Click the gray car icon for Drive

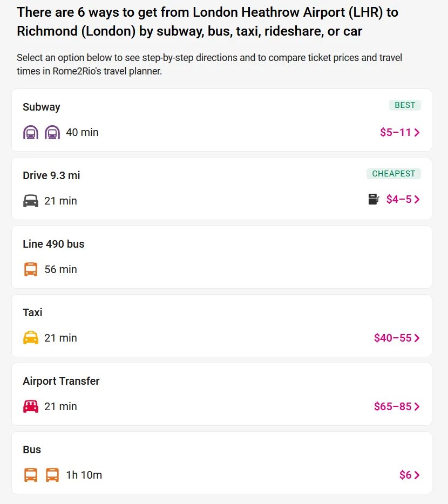pyautogui.click(x=31, y=201)
